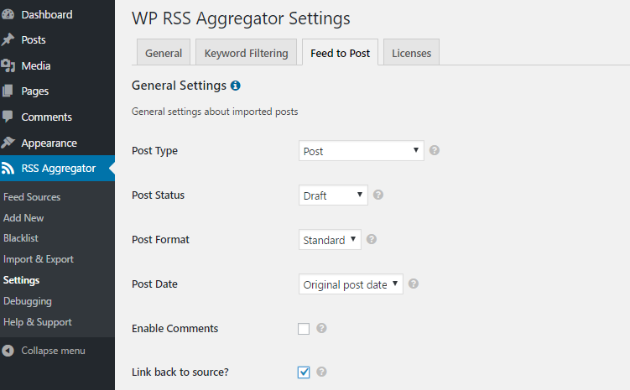
Task: Click the RSS Aggregator menu item
Action: [x=57, y=168]
